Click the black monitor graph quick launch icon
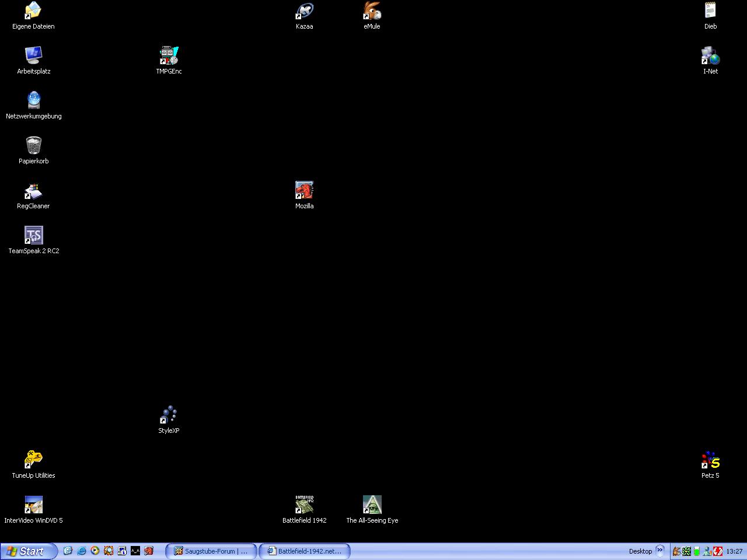 tap(135, 551)
